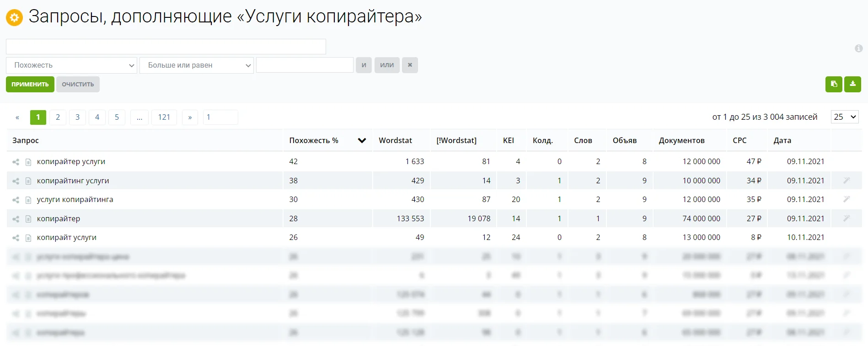Sort by the «[!Wordstat]» column header
This screenshot has height=346, width=868.
coord(456,140)
